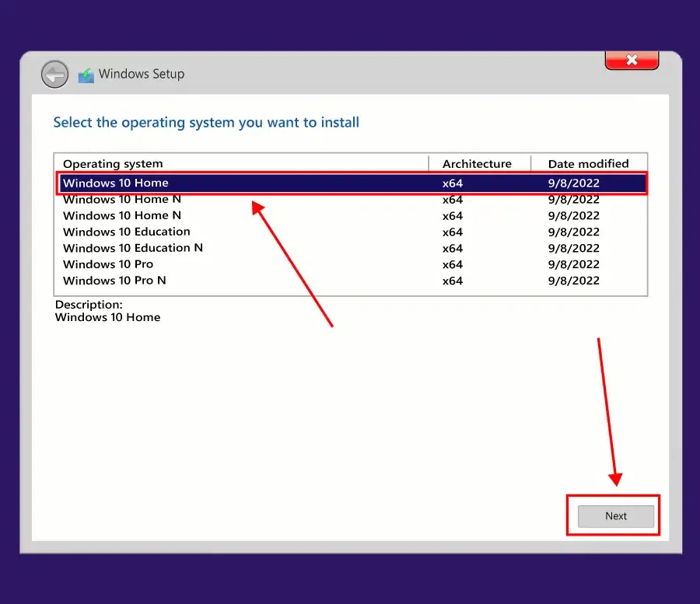This screenshot has height=604, width=700.
Task: Proceed with the Next button
Action: [616, 516]
